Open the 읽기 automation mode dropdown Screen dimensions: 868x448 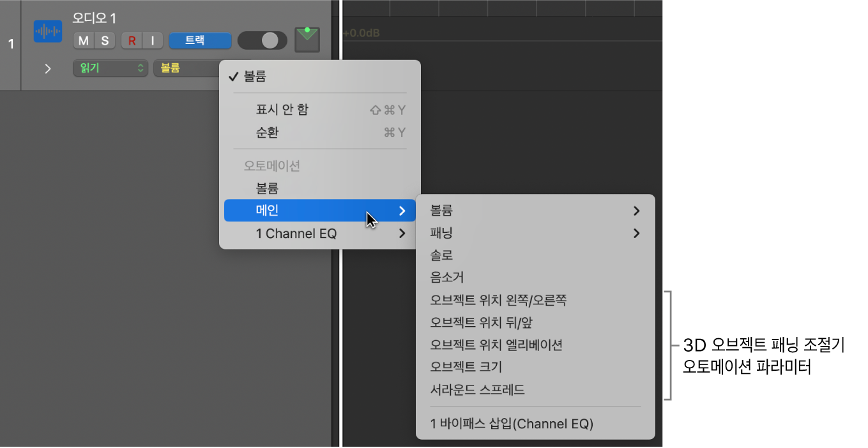pyautogui.click(x=110, y=68)
